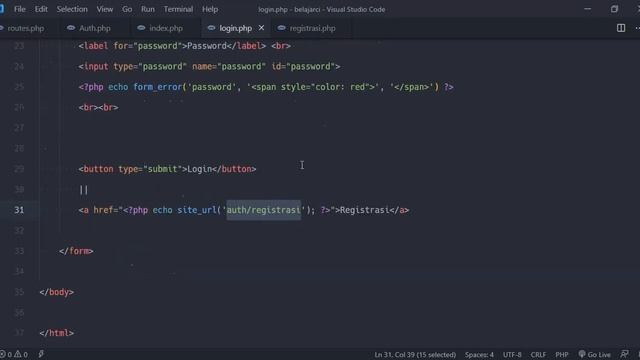This screenshot has width=640, height=360.
Task: Minimize the Visual Studio Code window
Action: point(587,9)
